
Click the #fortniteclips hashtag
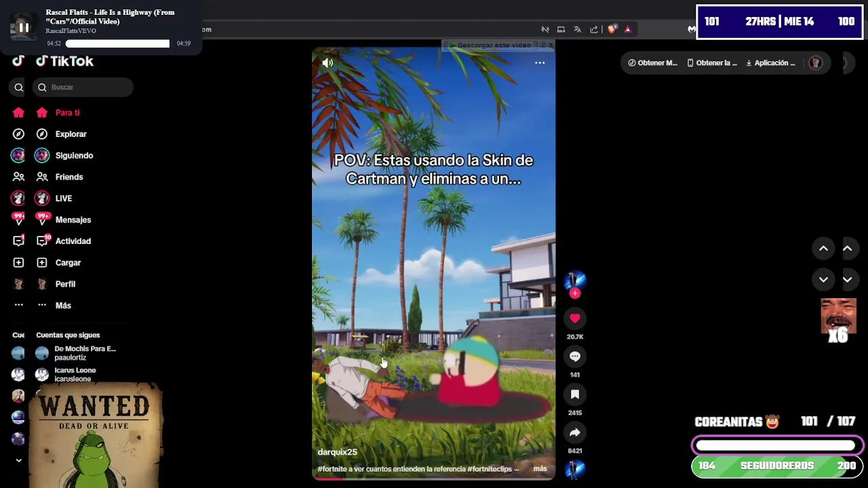pos(491,468)
